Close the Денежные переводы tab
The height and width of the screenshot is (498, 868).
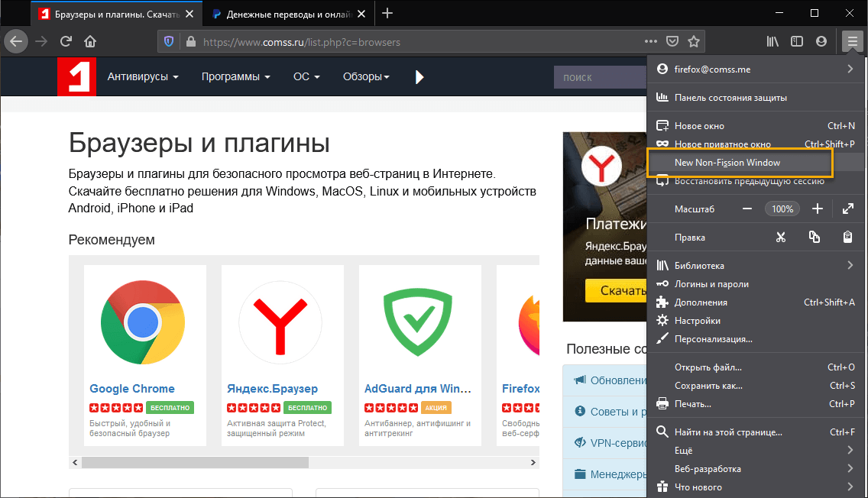pyautogui.click(x=361, y=14)
